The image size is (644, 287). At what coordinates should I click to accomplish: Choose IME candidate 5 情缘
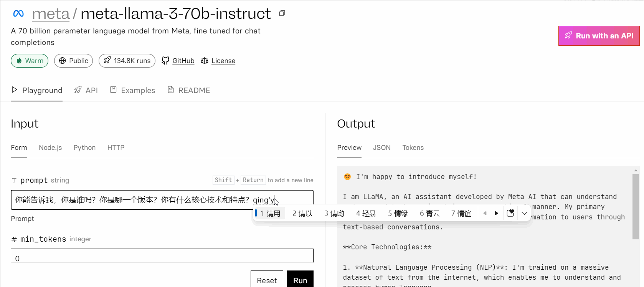398,213
